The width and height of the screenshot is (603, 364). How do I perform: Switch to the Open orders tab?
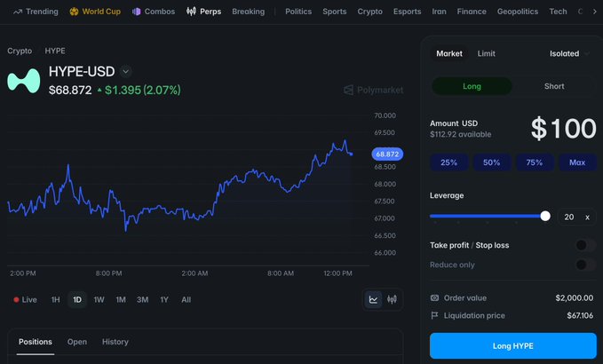point(77,342)
